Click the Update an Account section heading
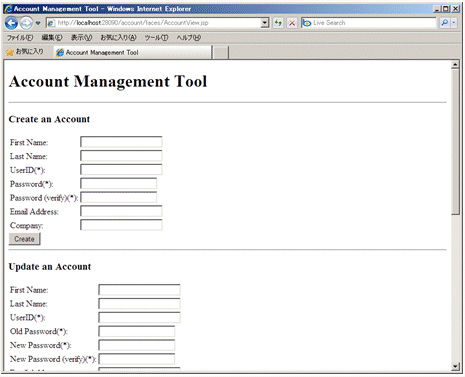Screen dimensions: 465x377 [50, 267]
